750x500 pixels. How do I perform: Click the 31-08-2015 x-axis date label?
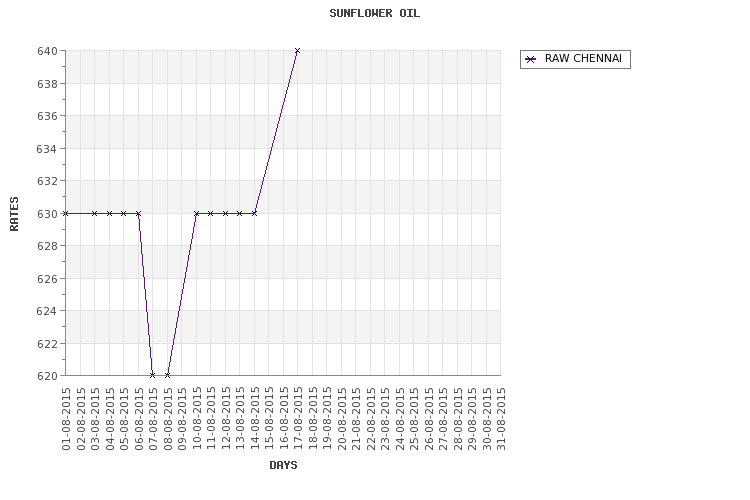(501, 419)
